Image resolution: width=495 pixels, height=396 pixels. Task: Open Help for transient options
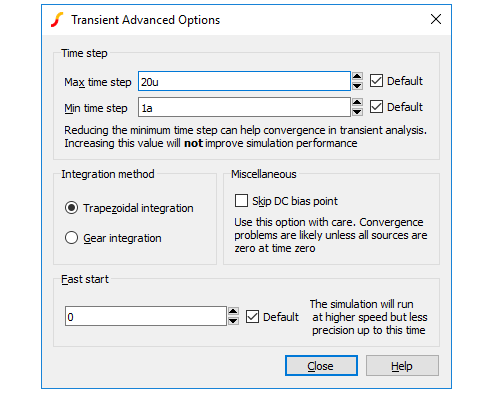pyautogui.click(x=402, y=366)
